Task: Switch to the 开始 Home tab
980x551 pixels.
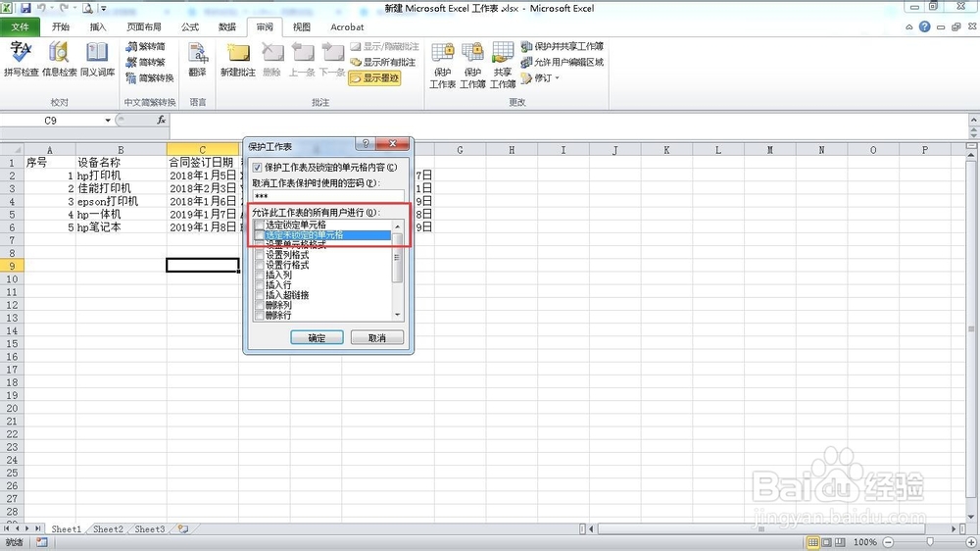Action: click(x=61, y=26)
